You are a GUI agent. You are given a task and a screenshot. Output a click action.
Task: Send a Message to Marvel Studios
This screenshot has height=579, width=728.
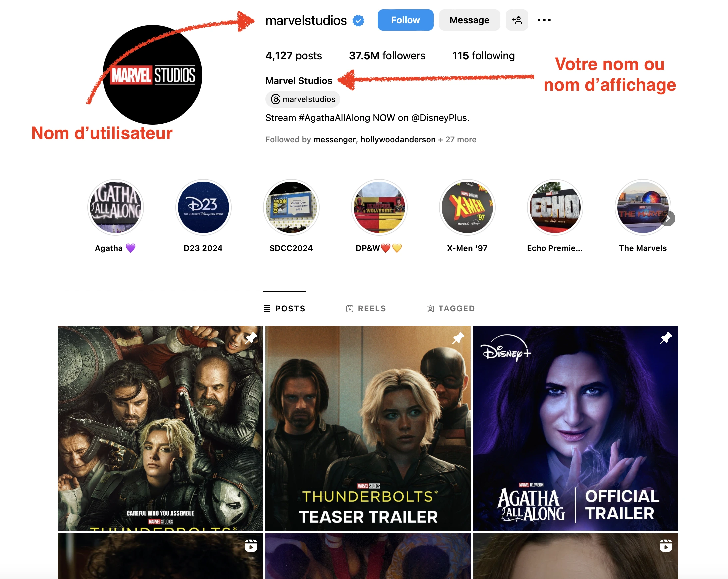[x=469, y=20]
